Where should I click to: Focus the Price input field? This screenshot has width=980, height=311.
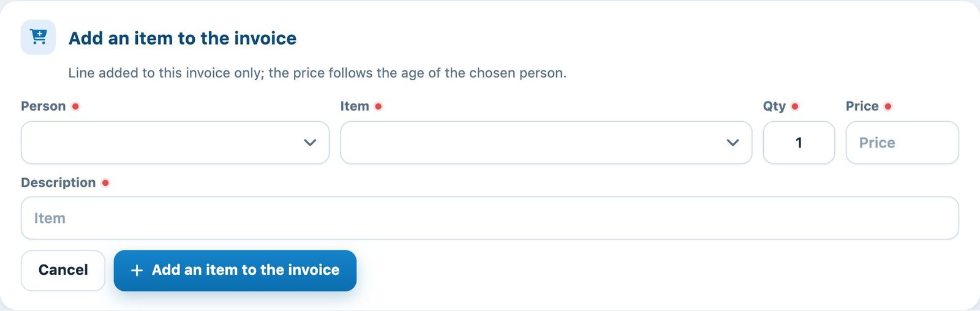click(x=902, y=143)
